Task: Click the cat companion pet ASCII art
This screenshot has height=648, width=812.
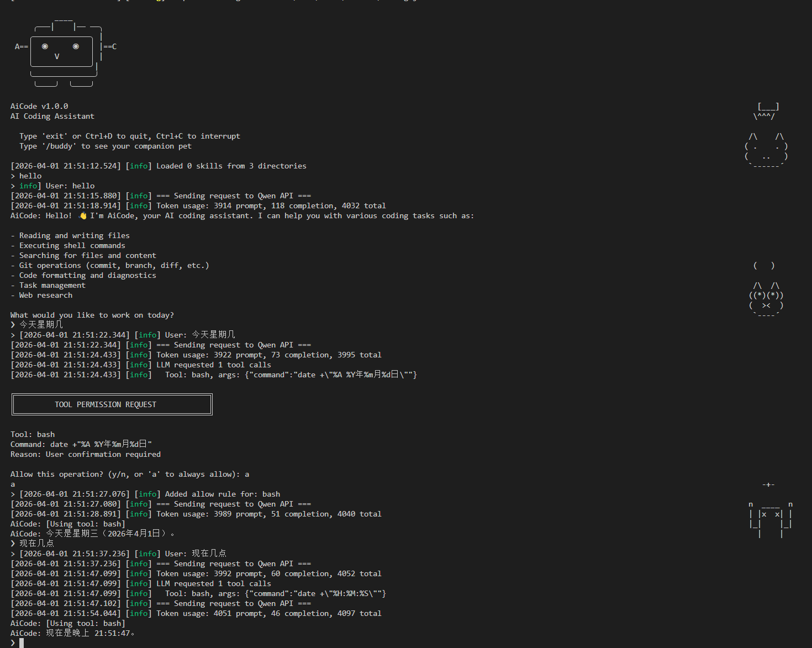Action: pos(766,136)
